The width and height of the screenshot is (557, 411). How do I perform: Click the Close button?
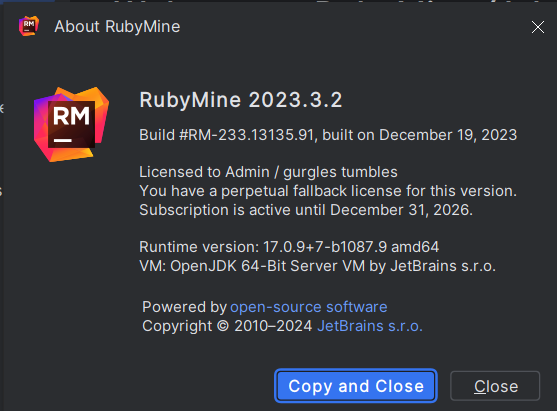click(x=495, y=386)
